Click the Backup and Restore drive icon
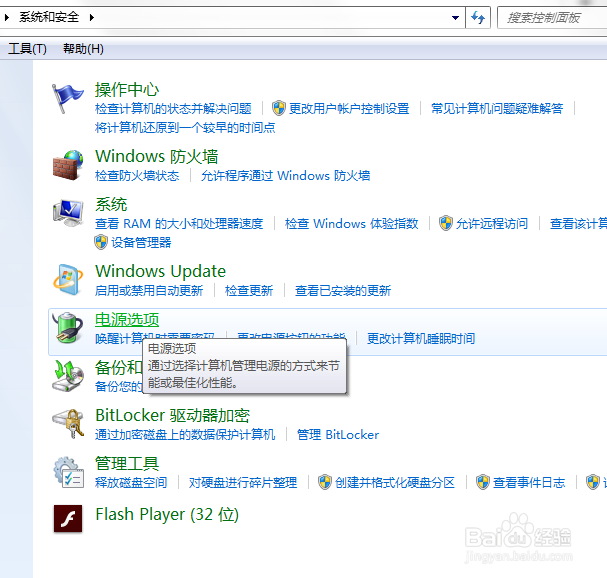Screen dimensions: 607x578 tap(68, 376)
